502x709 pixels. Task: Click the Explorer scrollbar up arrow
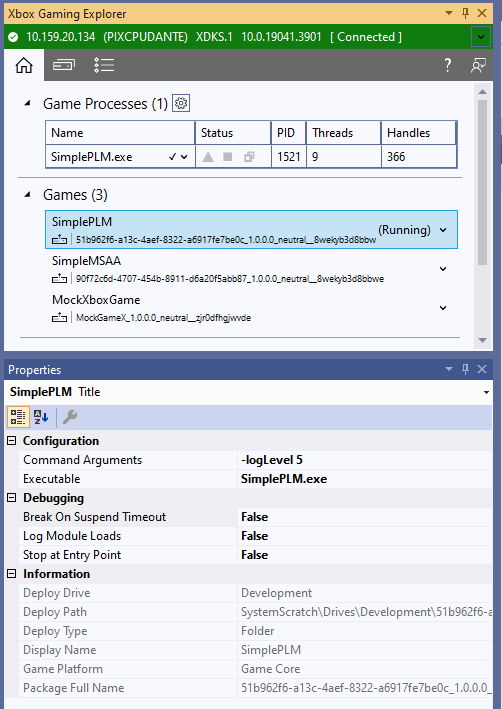tap(483, 91)
